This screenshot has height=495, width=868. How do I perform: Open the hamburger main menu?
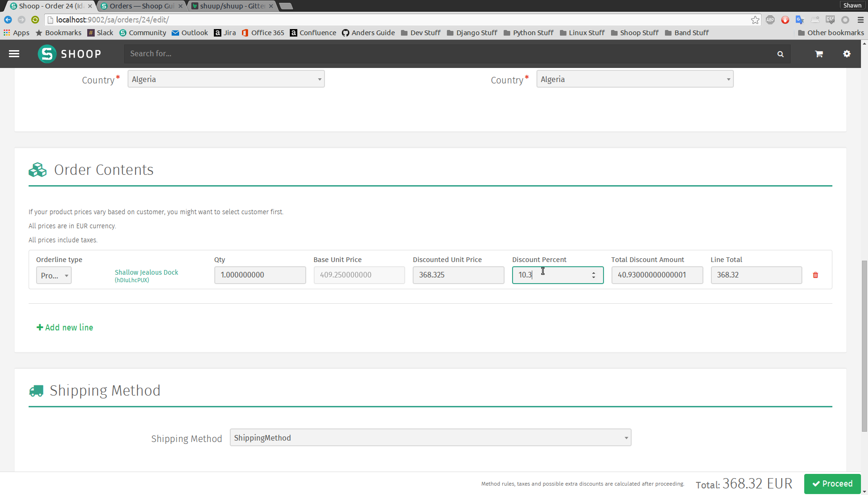click(x=14, y=54)
